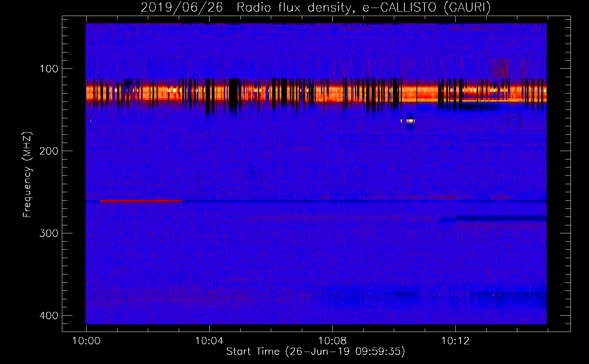Select the '400' frequency axis label

49,316
